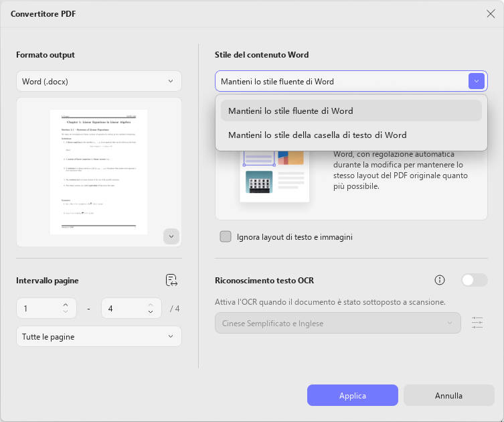Toggle Riconoscimento testo OCR switch
504x422 pixels.
click(475, 280)
